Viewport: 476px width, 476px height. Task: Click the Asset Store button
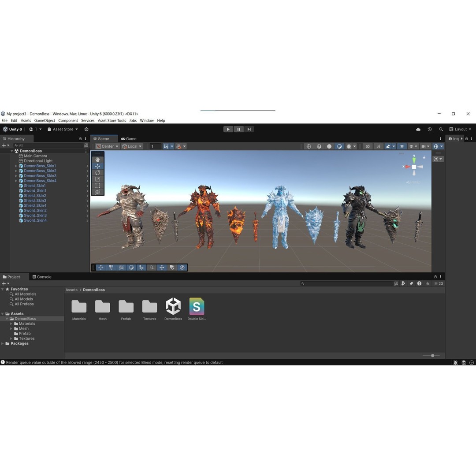coord(63,129)
